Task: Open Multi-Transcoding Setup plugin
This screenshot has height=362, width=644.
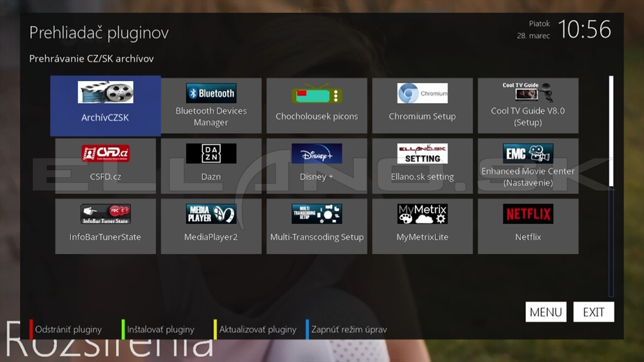Action: coord(317,226)
